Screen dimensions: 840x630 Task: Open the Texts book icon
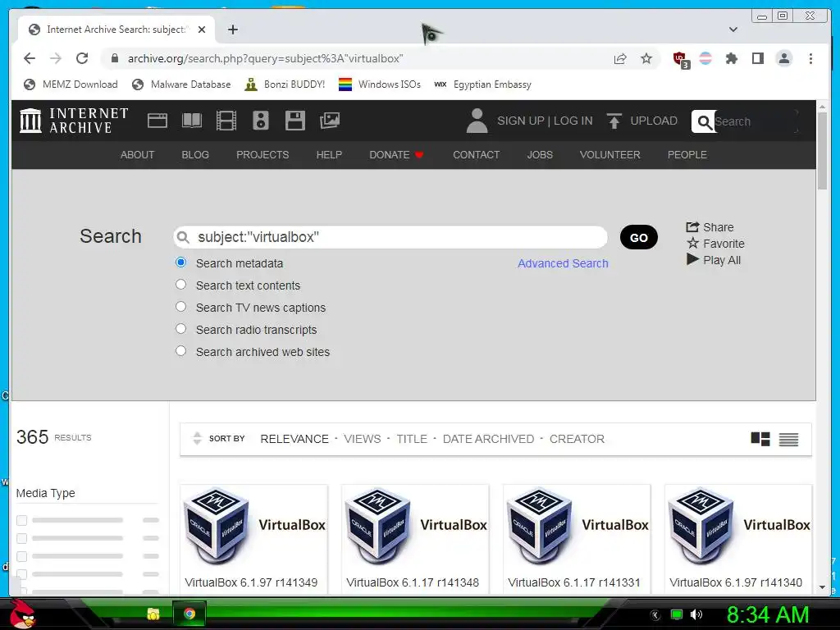coord(192,121)
